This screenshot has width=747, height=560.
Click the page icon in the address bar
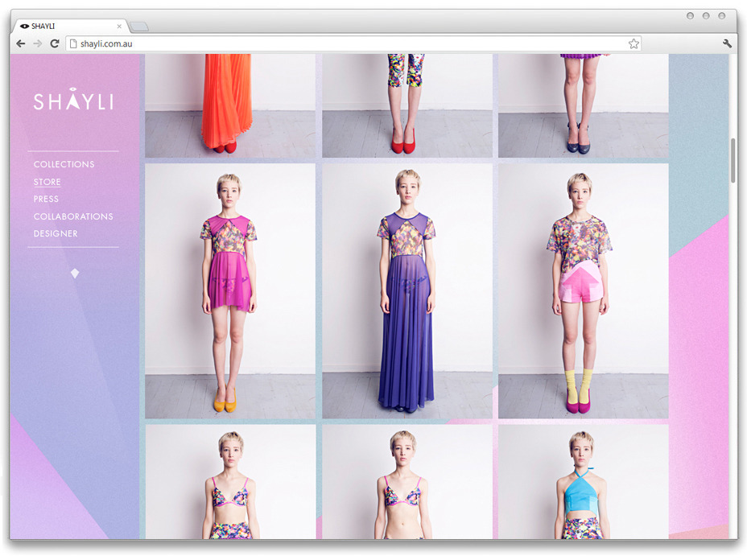(x=73, y=43)
